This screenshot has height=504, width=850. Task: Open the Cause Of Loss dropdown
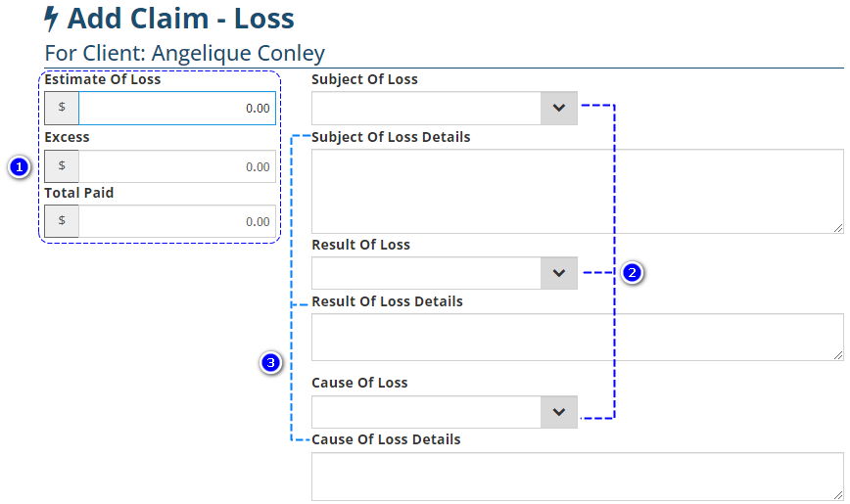[558, 412]
